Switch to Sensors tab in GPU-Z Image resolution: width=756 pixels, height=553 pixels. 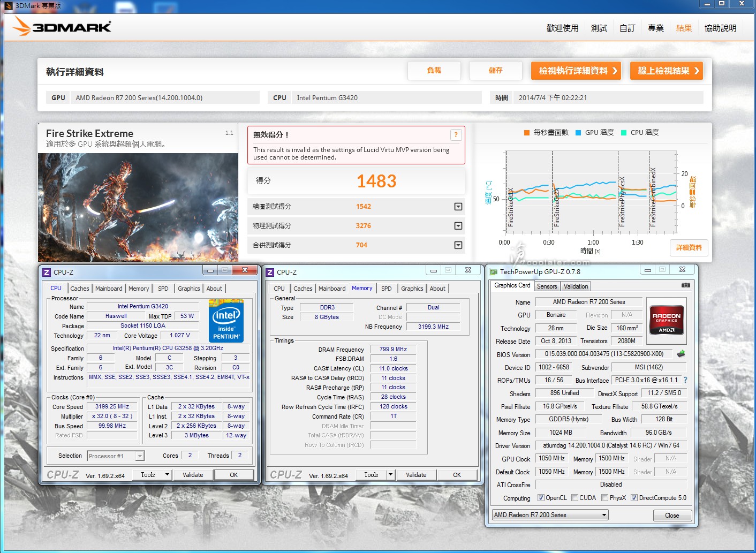pos(547,286)
